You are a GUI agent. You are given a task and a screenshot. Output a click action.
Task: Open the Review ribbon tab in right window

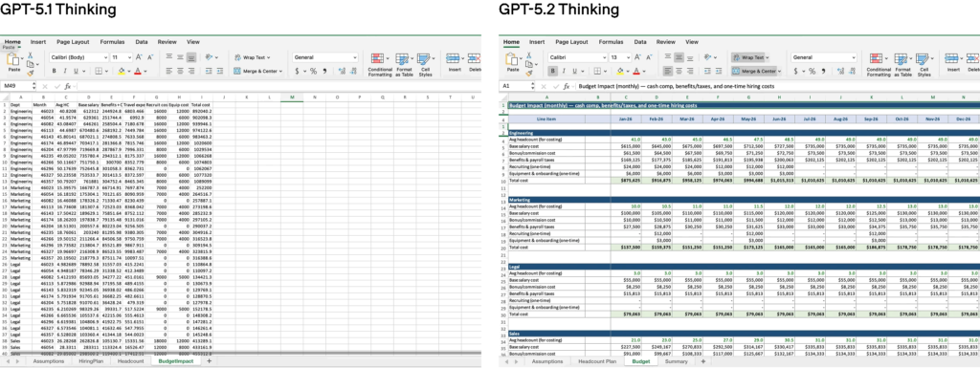666,42
